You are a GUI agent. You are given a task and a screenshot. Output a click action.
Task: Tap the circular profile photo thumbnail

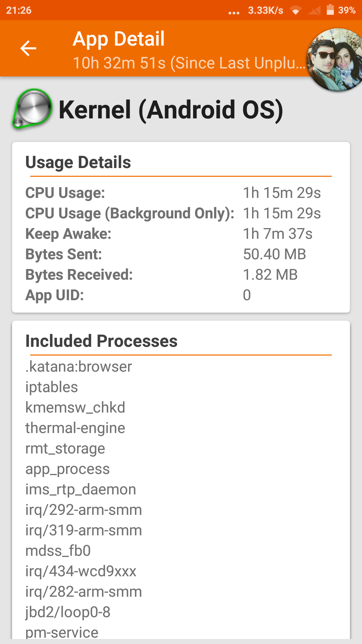pos(335,60)
